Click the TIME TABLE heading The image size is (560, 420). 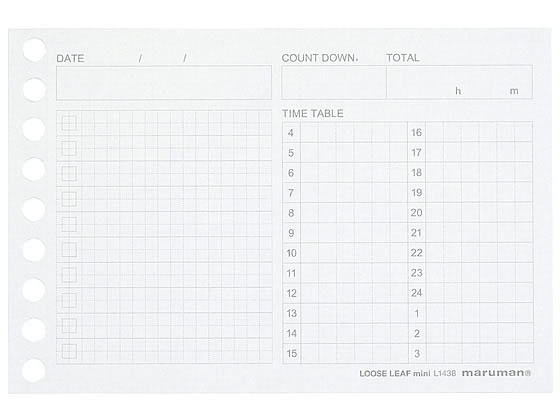[x=313, y=114]
